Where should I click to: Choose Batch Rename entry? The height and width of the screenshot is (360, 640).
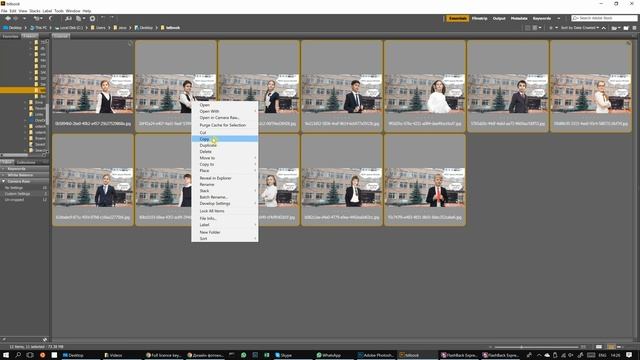click(224, 197)
